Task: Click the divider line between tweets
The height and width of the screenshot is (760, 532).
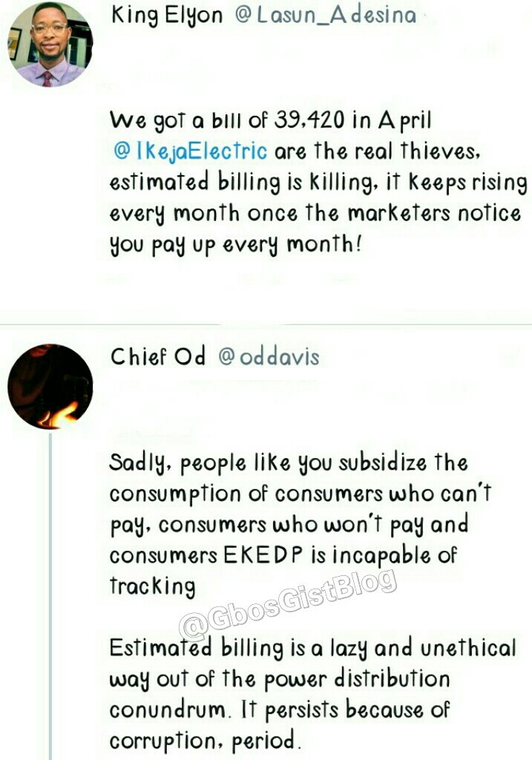Action: coord(266,325)
